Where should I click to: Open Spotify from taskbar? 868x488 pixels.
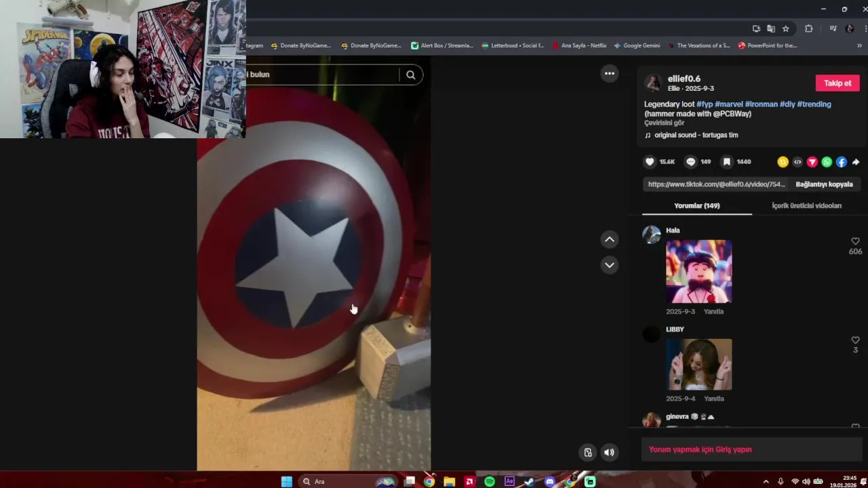pyautogui.click(x=490, y=481)
